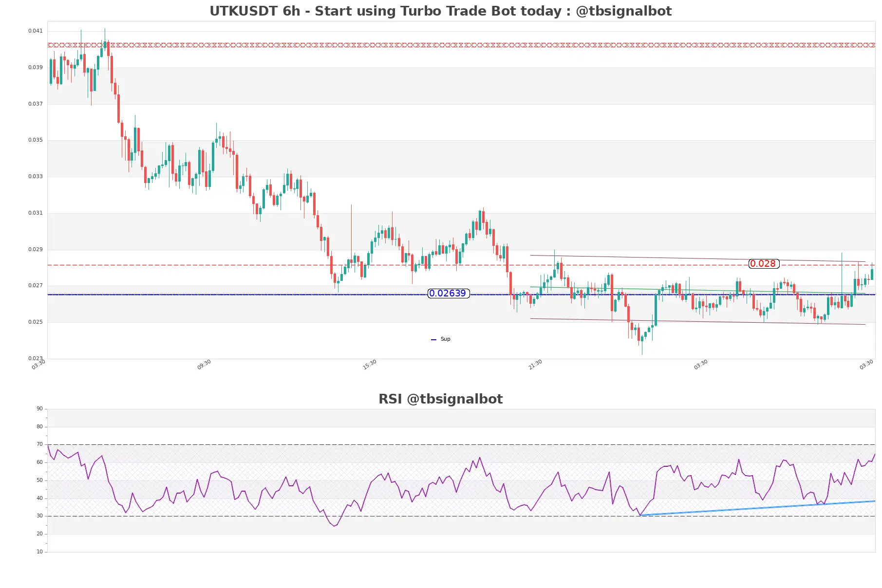
Task: Click the RSI axis label 10
Action: [39, 552]
